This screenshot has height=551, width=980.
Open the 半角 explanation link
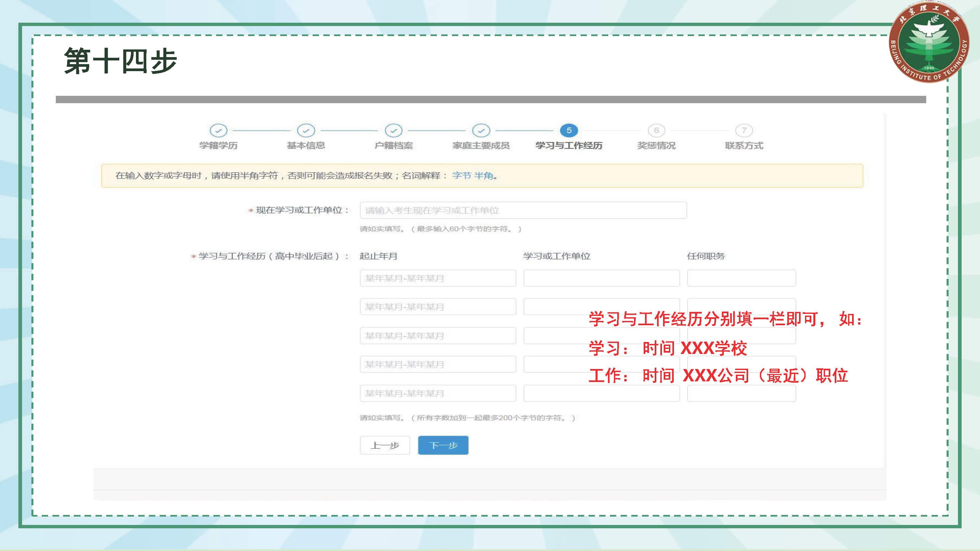pos(484,176)
